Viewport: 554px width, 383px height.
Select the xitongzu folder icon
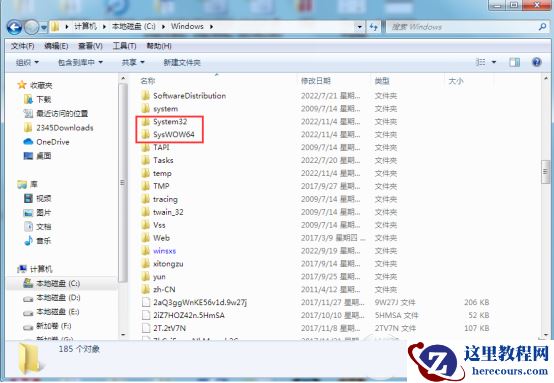pyautogui.click(x=145, y=264)
